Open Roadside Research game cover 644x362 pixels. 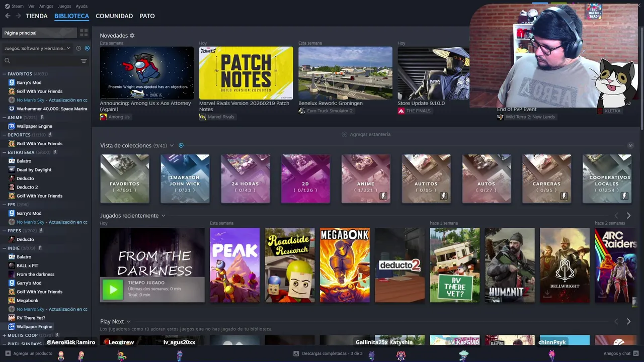coord(290,265)
